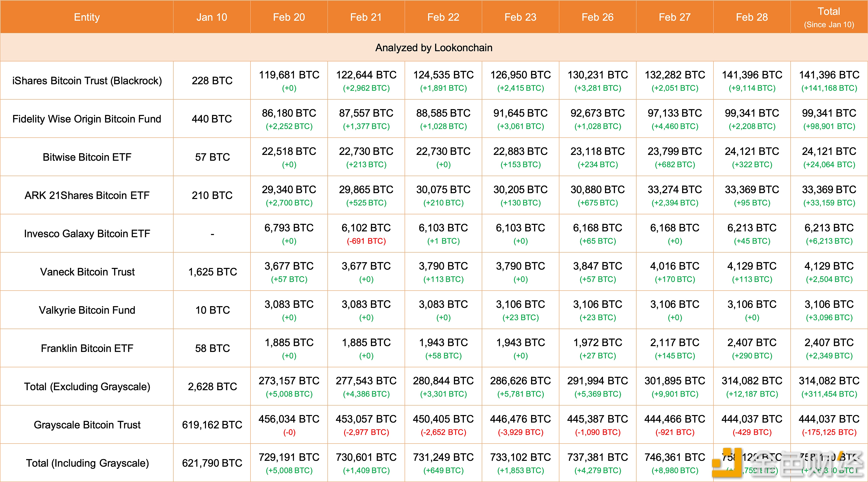This screenshot has height=482, width=868.
Task: Select Vaneck total change (+2,504 BTC)
Action: click(x=829, y=280)
